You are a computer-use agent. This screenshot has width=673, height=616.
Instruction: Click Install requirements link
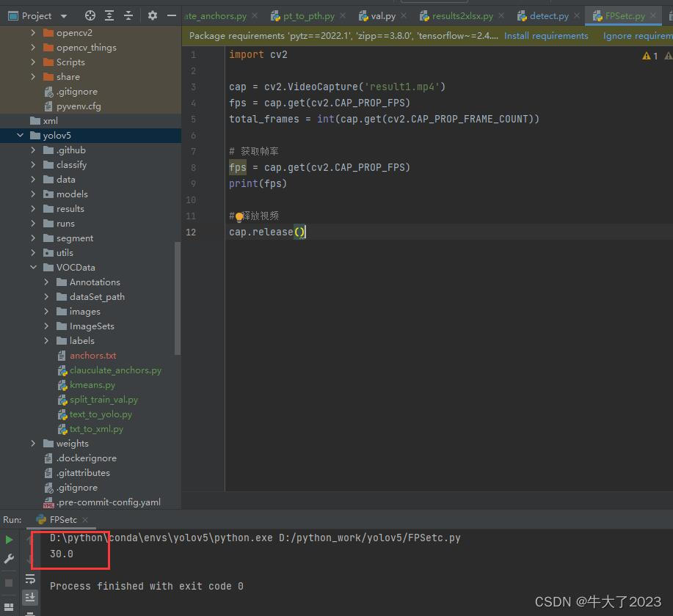(x=546, y=36)
